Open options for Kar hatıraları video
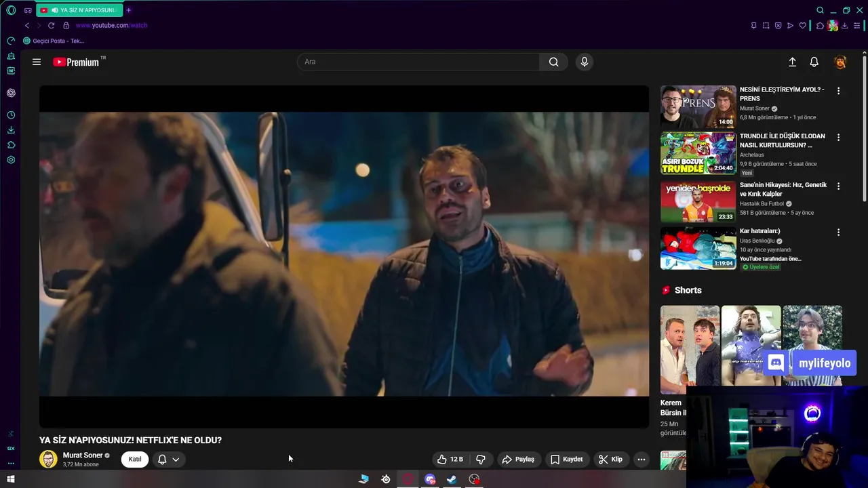Screen dimensions: 868x488 tap(838, 232)
